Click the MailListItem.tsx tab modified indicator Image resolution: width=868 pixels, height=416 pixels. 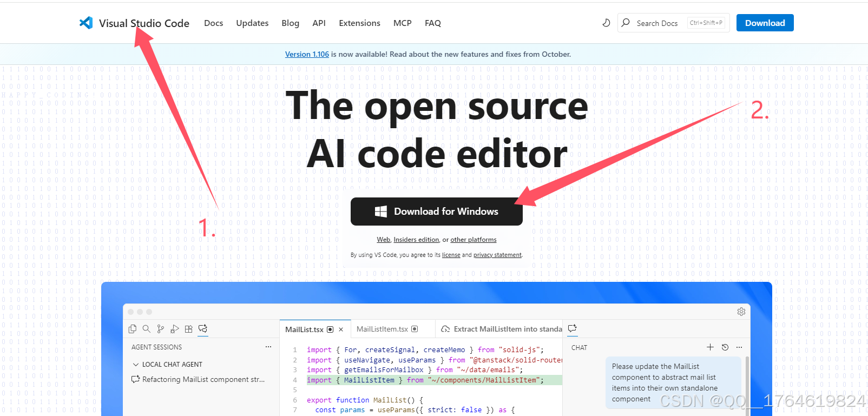415,329
